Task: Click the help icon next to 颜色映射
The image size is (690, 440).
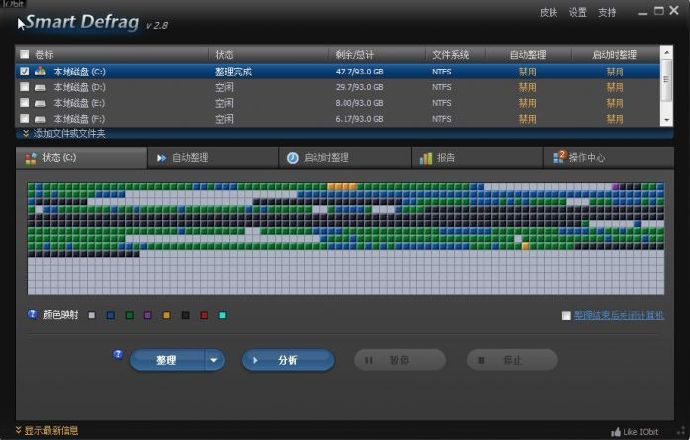Action: [x=33, y=315]
